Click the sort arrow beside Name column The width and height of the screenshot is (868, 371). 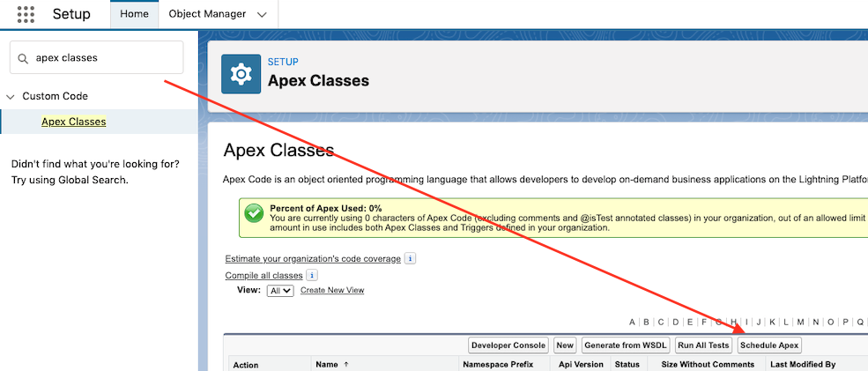click(346, 364)
